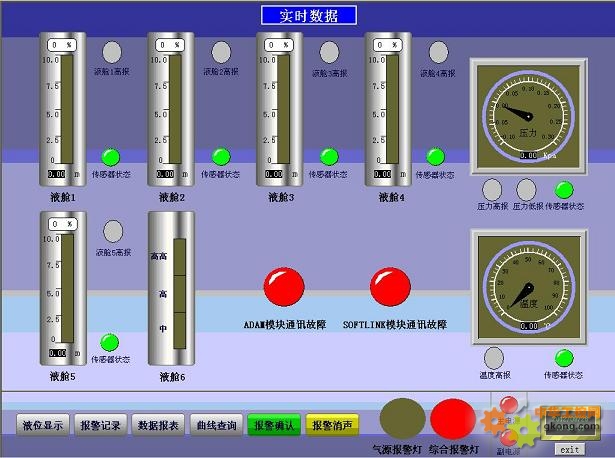This screenshot has width=615, height=458.
Task: Open the 报警记录 page
Action: click(x=100, y=425)
